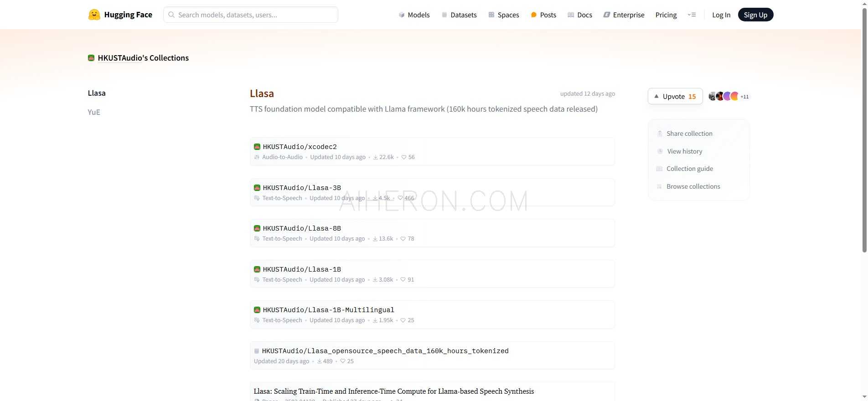Click the Sign Up button
Image resolution: width=868 pixels, height=401 pixels.
point(755,15)
